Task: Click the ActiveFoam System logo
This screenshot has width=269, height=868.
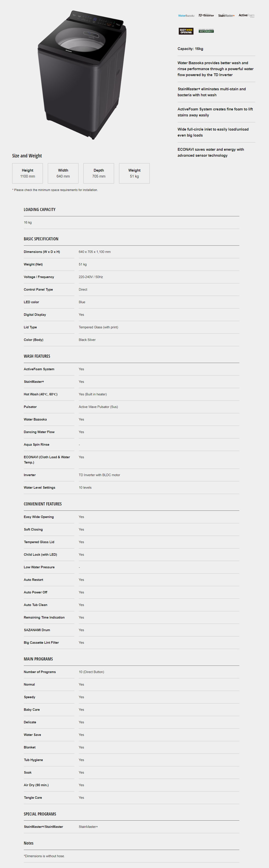Action: (x=246, y=15)
